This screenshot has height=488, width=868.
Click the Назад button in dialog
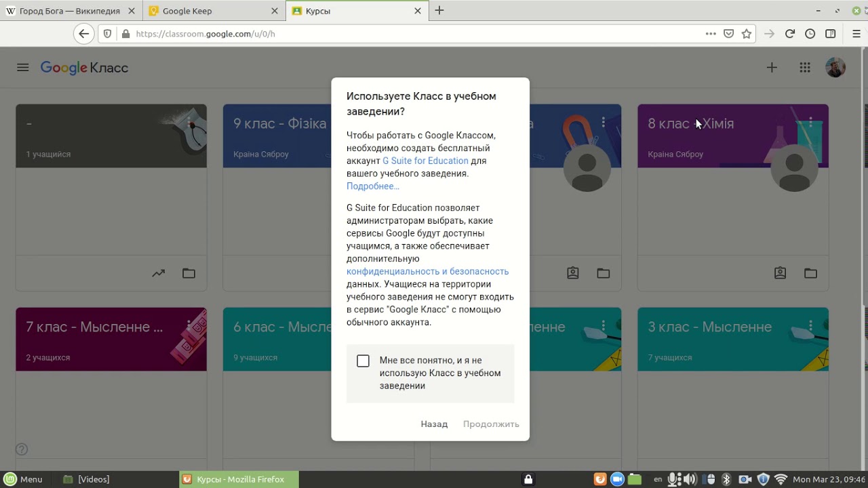point(434,424)
